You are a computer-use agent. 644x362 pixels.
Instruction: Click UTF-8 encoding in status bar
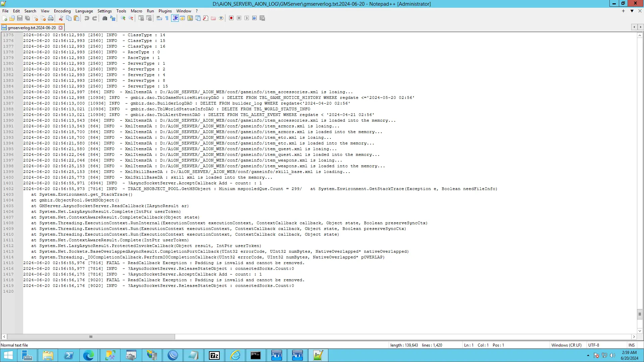point(593,345)
